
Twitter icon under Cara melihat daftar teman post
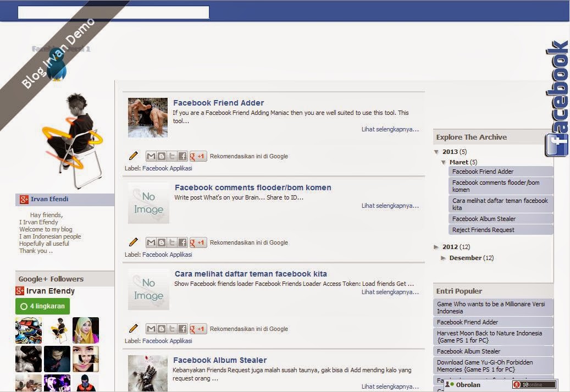(x=172, y=329)
